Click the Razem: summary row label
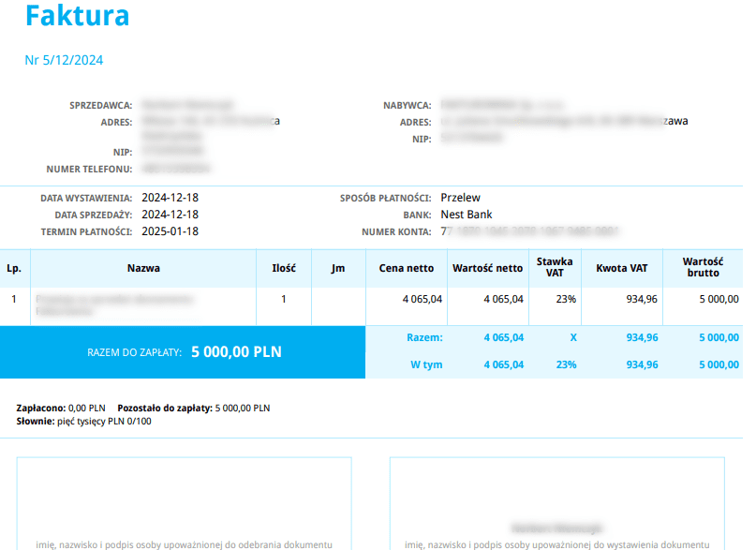This screenshot has width=756, height=550. tap(424, 337)
